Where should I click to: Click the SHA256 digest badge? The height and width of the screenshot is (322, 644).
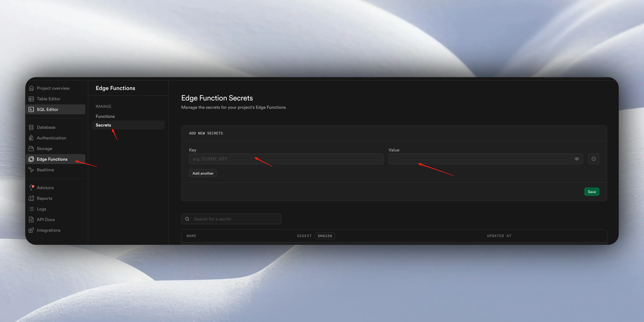(325, 236)
